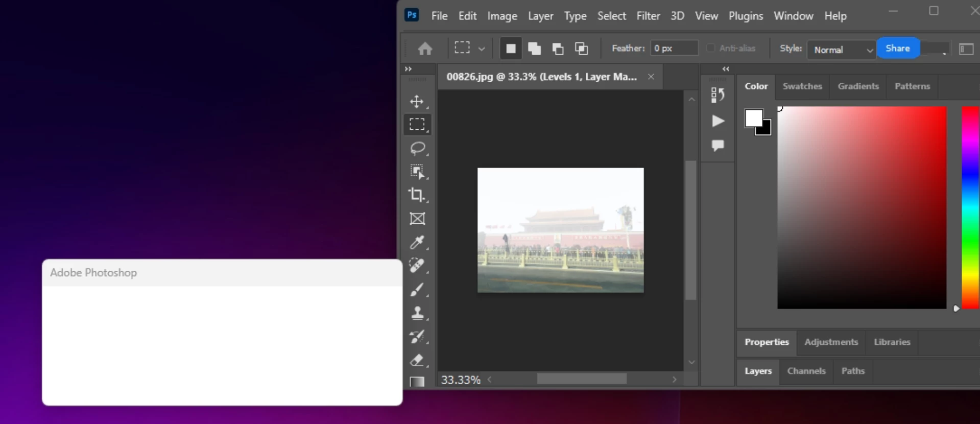Open the 3D menu
Screen dimensions: 980x424
point(677,16)
